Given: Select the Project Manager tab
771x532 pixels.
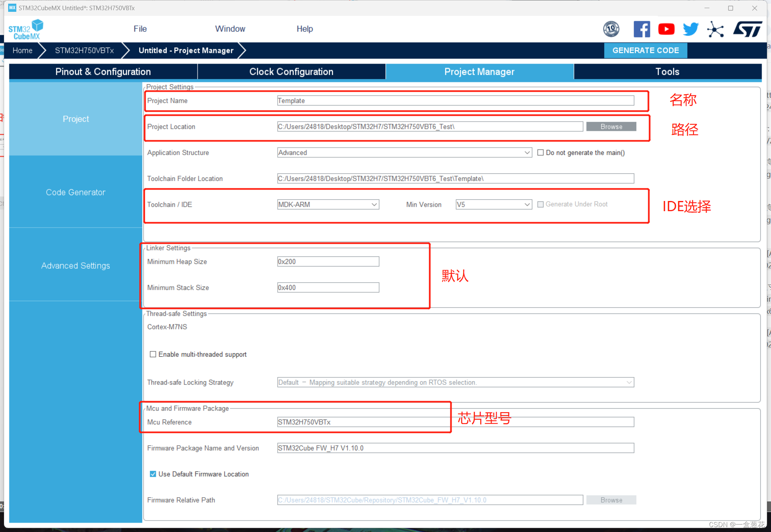Looking at the screenshot, I should 479,72.
